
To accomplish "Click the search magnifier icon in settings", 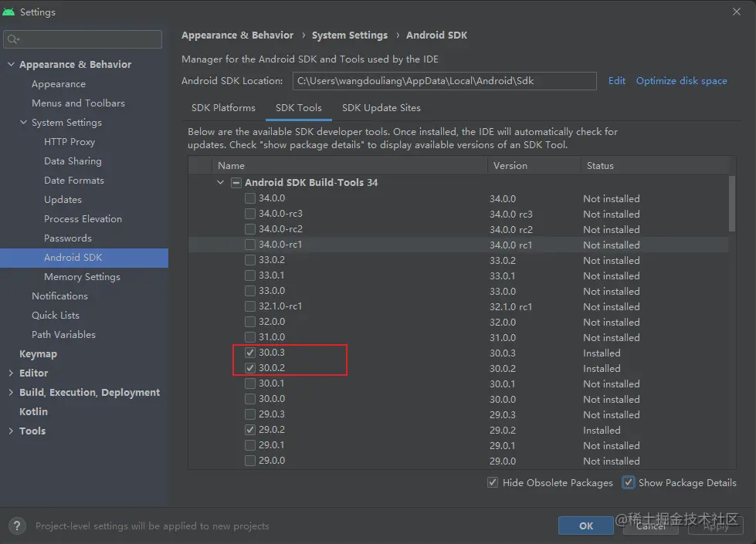I will pyautogui.click(x=13, y=39).
